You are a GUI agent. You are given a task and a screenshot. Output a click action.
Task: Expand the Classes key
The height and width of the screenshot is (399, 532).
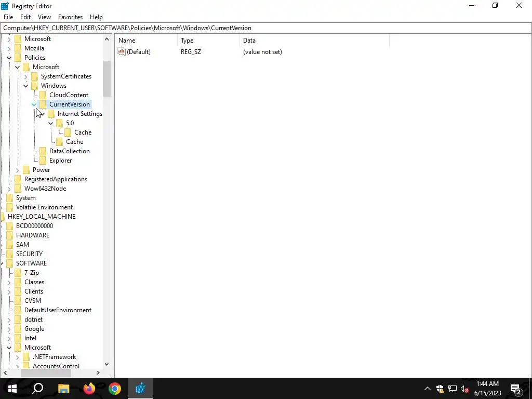click(x=9, y=282)
